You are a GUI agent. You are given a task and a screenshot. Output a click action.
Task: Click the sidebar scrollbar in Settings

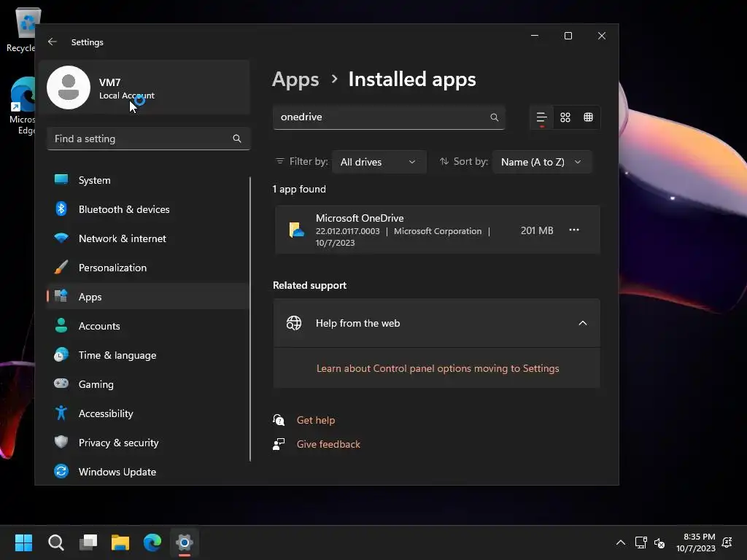(x=250, y=319)
